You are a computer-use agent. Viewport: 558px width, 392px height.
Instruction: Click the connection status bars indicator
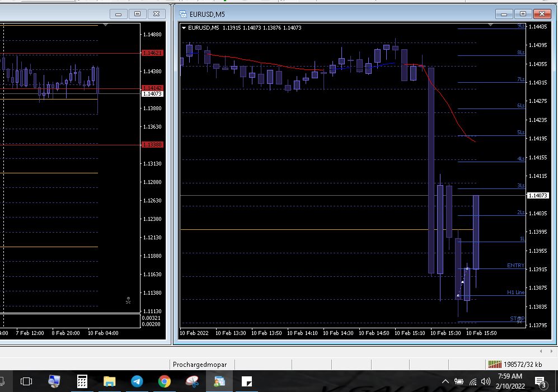point(495,364)
